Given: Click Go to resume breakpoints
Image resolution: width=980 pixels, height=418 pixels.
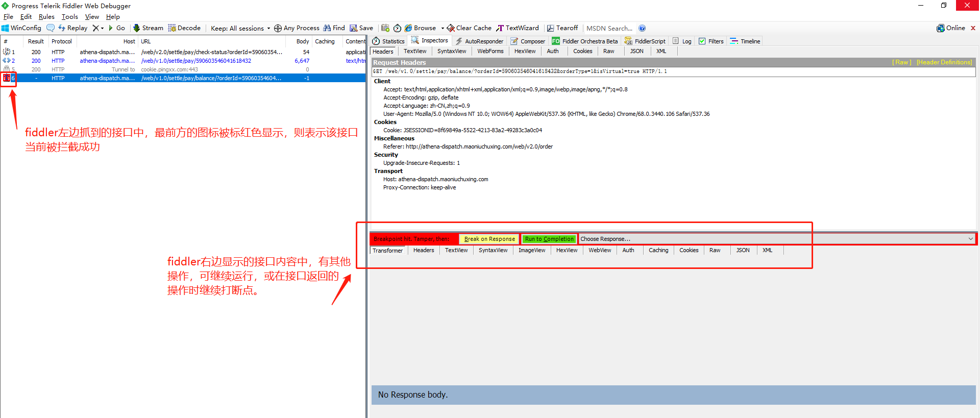Looking at the screenshot, I should pos(117,28).
